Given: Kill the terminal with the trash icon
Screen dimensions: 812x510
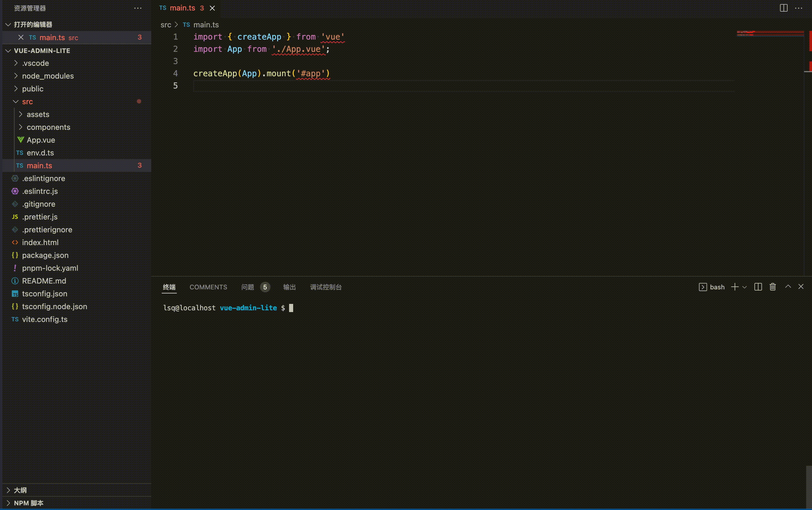Looking at the screenshot, I should (x=773, y=287).
